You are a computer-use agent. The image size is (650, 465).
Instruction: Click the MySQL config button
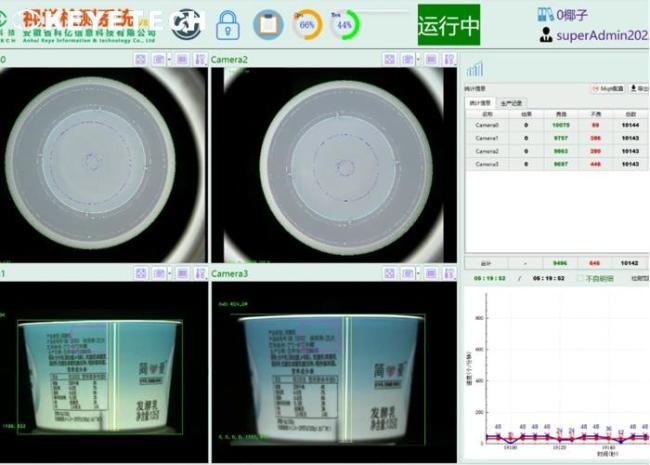click(x=609, y=88)
